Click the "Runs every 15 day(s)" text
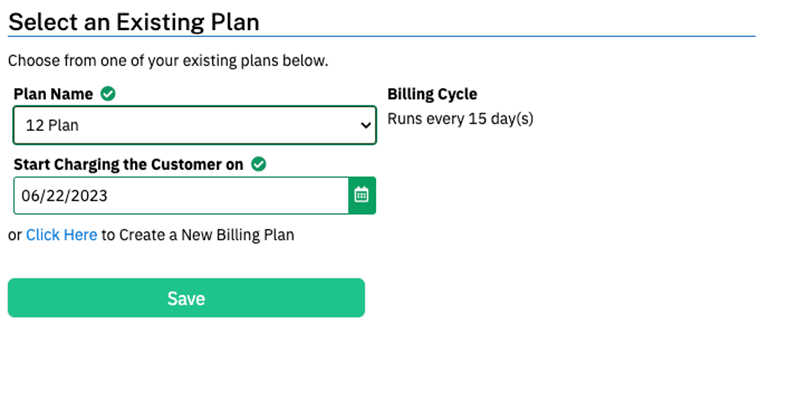This screenshot has width=788, height=400. 460,119
